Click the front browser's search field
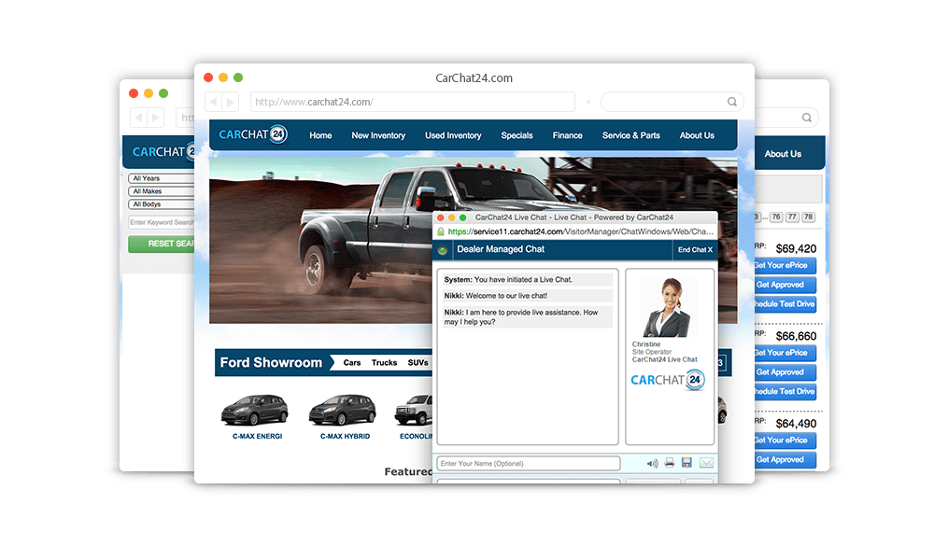Image resolution: width=934 pixels, height=560 pixels. [672, 102]
